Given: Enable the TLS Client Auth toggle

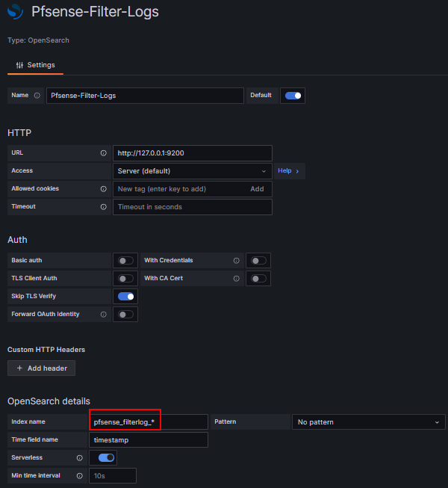Looking at the screenshot, I should [x=125, y=279].
